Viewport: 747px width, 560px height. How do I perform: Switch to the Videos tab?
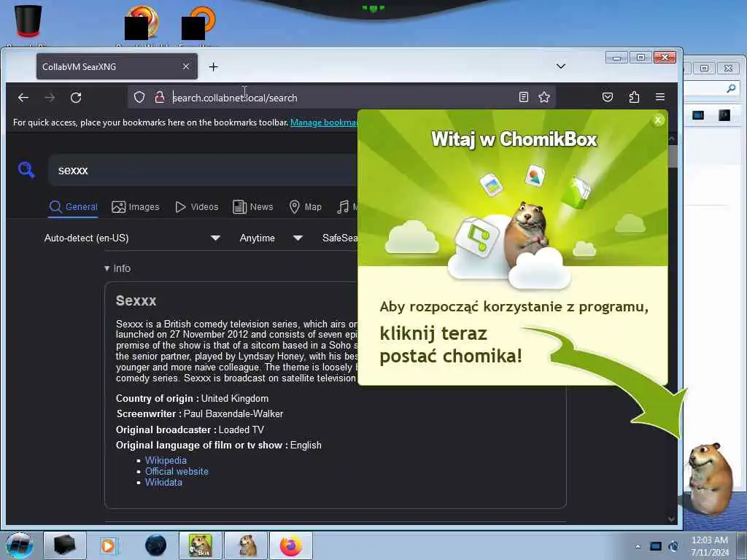197,207
